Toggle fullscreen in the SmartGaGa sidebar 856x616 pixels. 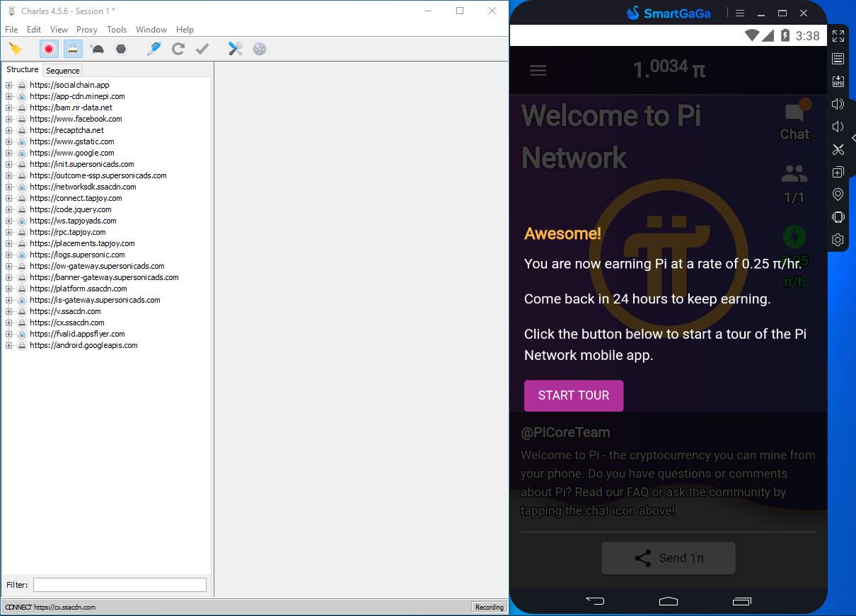(x=838, y=35)
